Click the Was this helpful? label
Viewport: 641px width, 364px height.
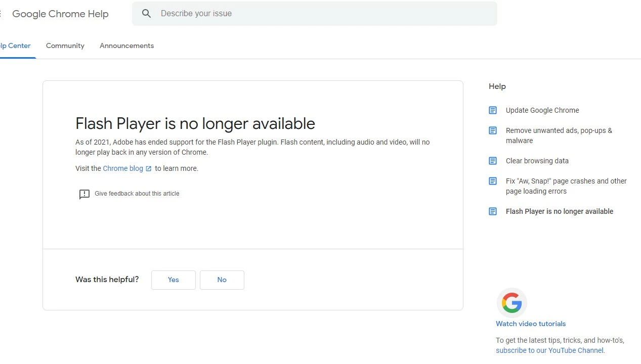[107, 280]
